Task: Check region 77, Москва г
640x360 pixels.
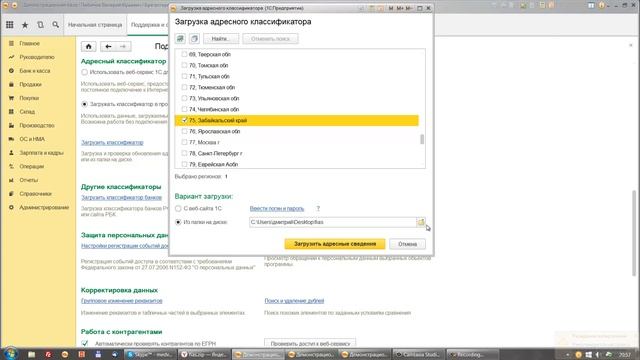Action: pos(184,142)
